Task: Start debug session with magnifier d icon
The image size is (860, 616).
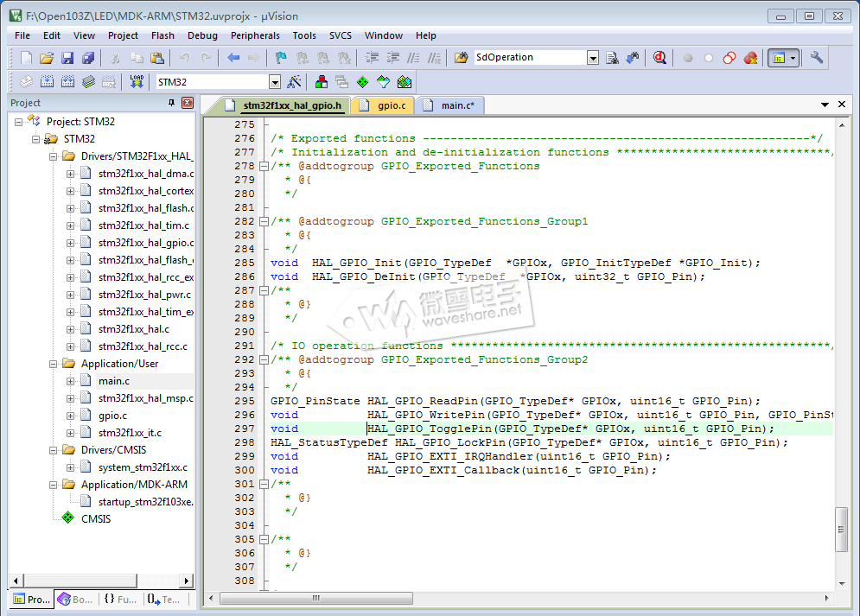Action: 659,58
